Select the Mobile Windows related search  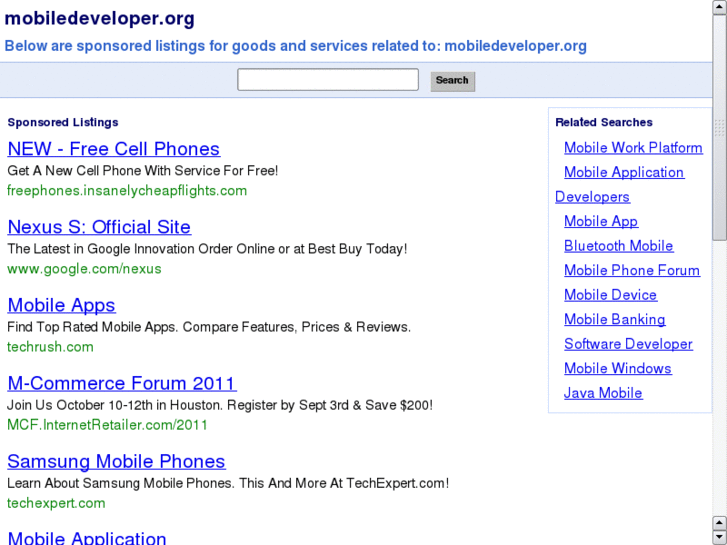618,368
